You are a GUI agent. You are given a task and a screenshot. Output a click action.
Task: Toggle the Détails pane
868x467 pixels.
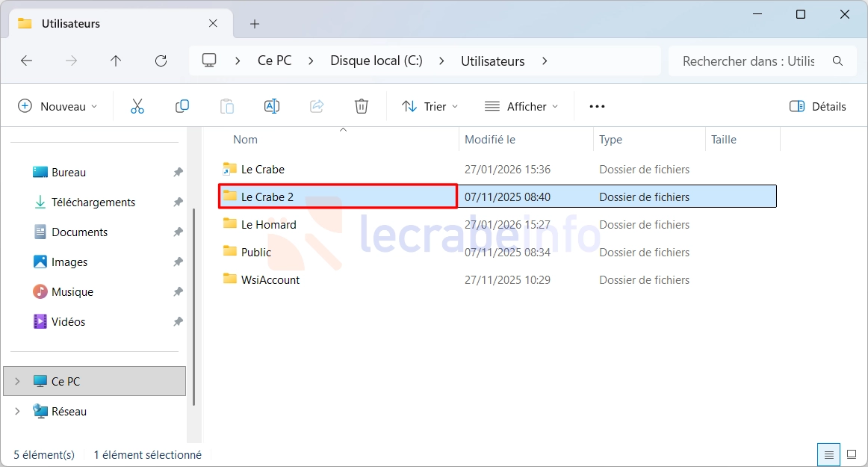point(818,106)
